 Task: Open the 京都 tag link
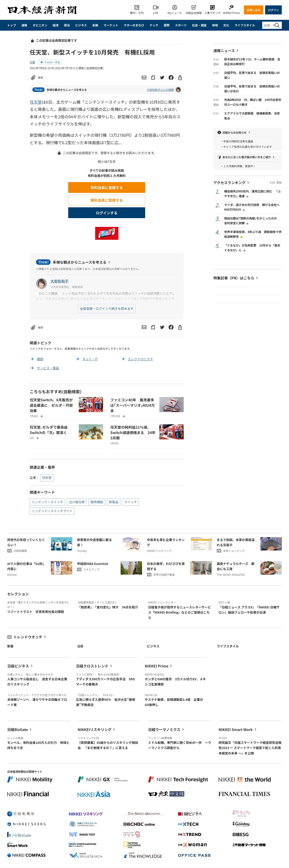point(32,62)
